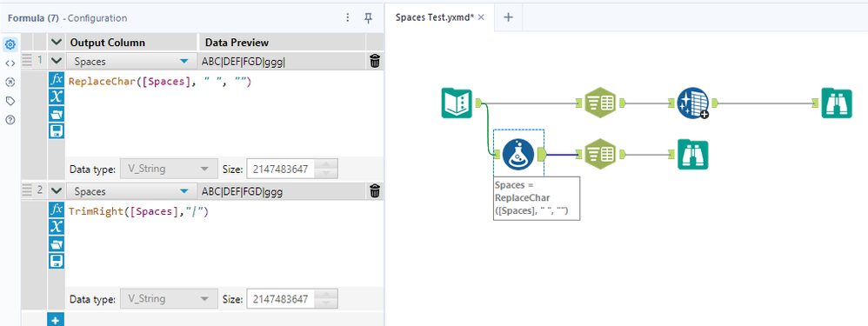Save expression 1 with disk icon
The height and width of the screenshot is (326, 868).
[57, 131]
